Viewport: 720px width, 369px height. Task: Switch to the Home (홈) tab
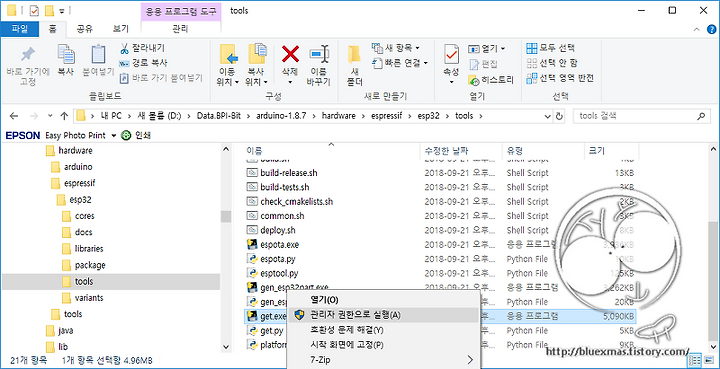(x=53, y=28)
